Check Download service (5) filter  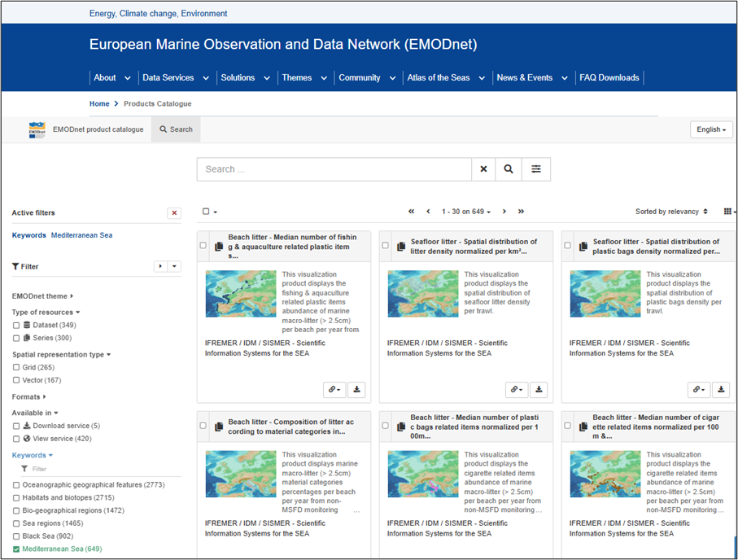(x=16, y=426)
